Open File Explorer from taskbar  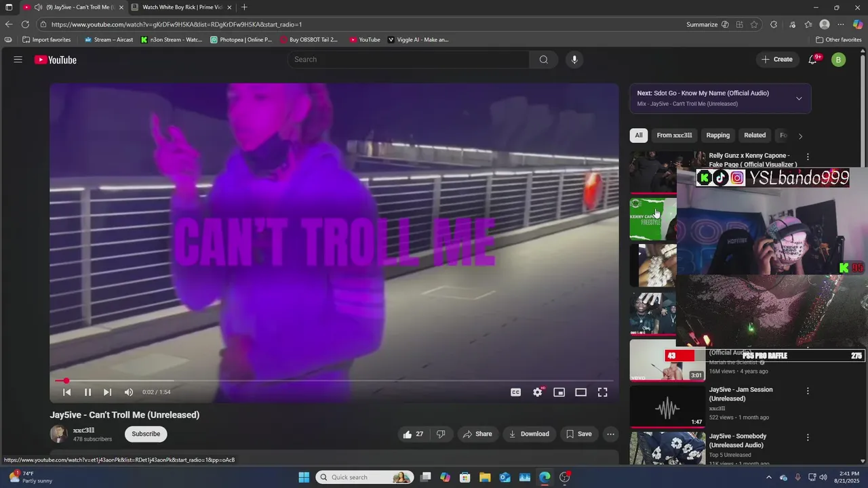tap(485, 477)
